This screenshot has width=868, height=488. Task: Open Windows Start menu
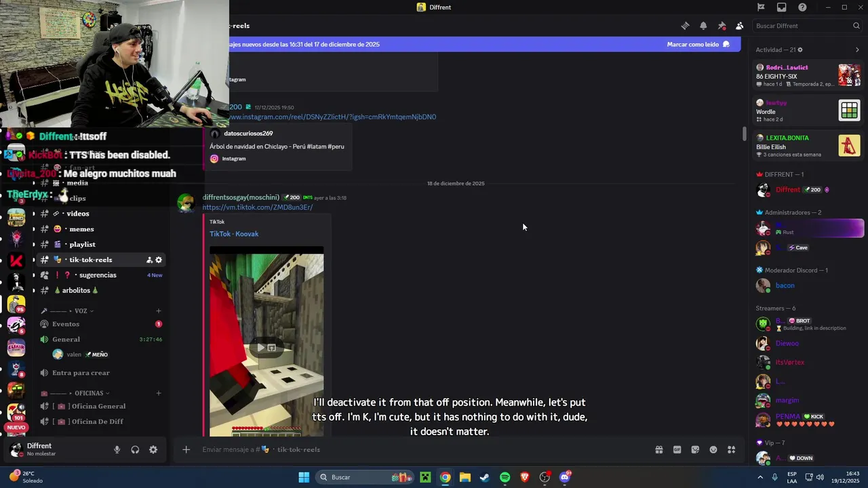[x=304, y=477]
